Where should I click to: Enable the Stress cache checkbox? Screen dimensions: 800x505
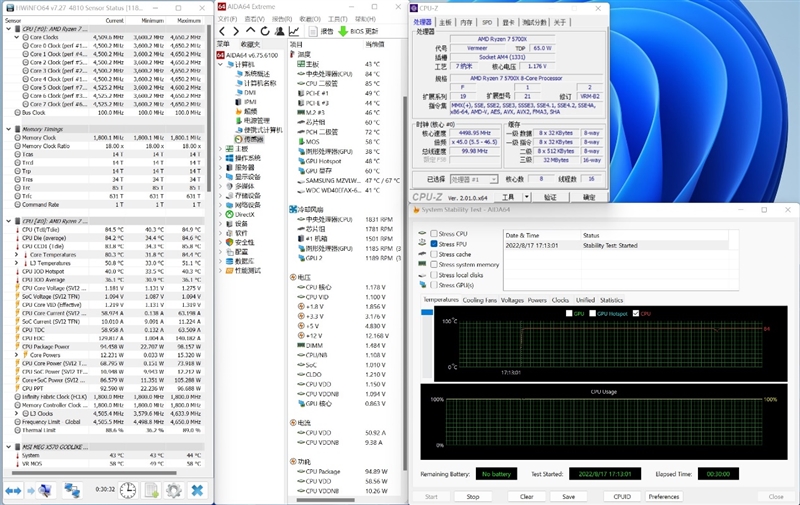pos(434,254)
